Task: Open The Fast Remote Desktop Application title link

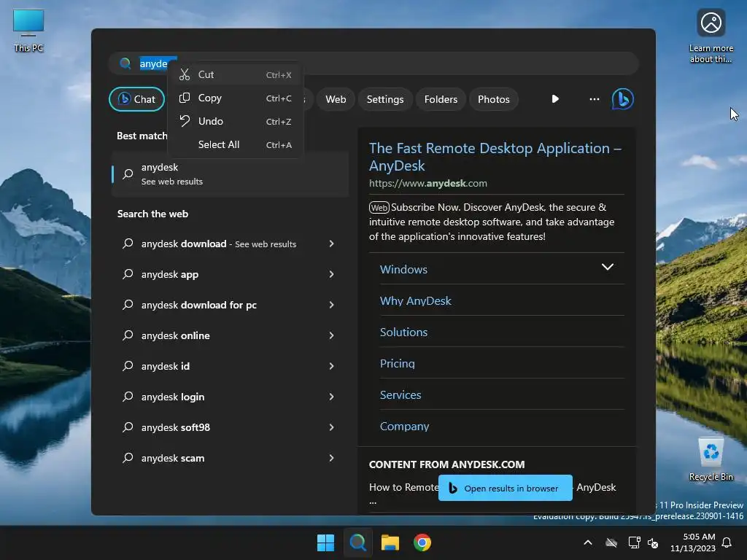Action: tap(495, 157)
